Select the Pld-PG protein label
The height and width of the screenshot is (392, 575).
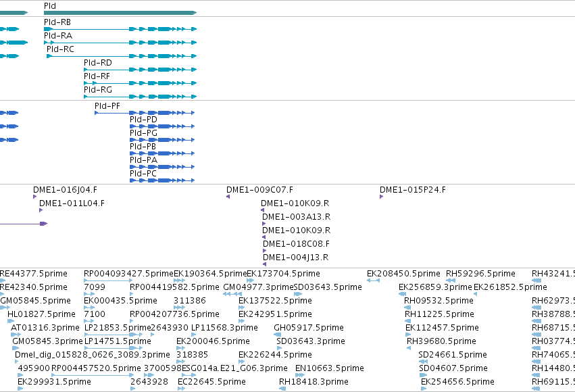click(143, 133)
